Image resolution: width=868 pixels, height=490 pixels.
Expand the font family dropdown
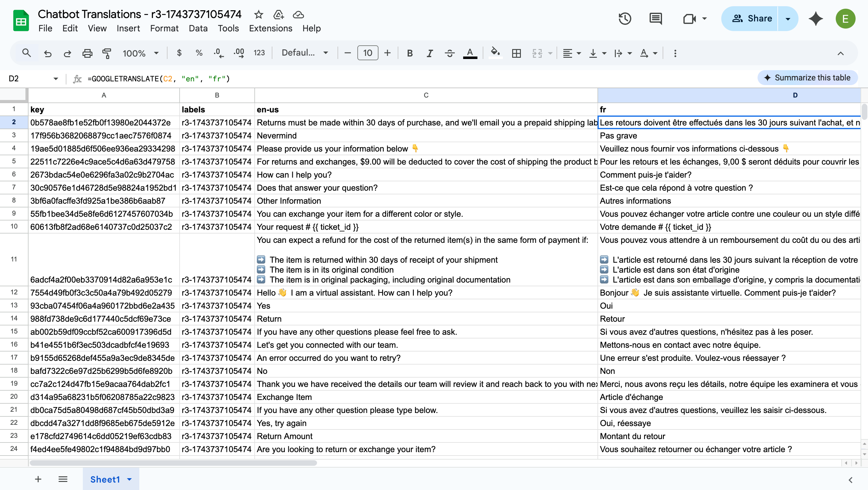tap(305, 53)
